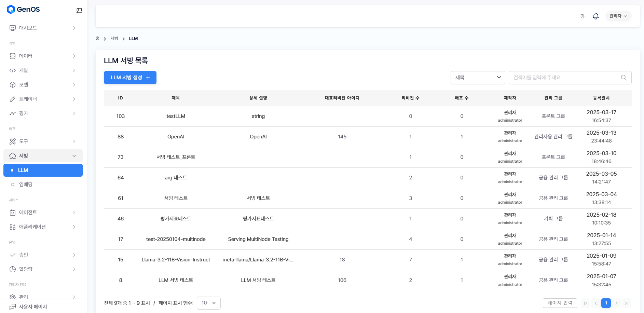This screenshot has height=313, width=644.
Task: Go to the previous page arrow
Action: (596, 303)
